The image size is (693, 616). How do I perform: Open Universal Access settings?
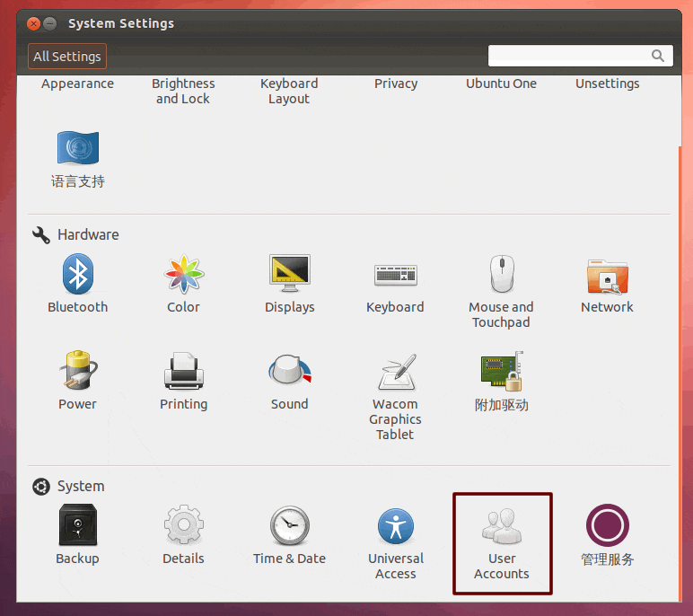[x=395, y=526]
